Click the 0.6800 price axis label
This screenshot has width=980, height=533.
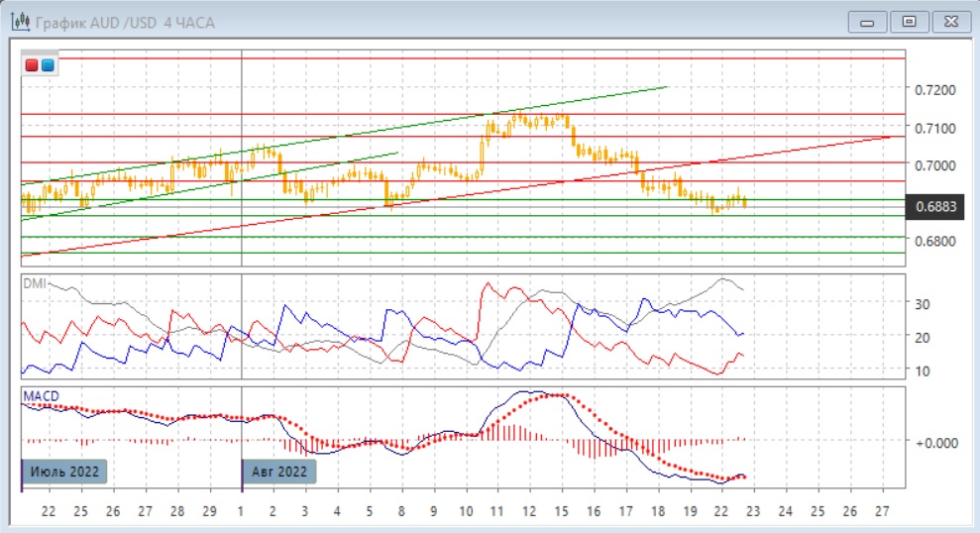[x=935, y=241]
